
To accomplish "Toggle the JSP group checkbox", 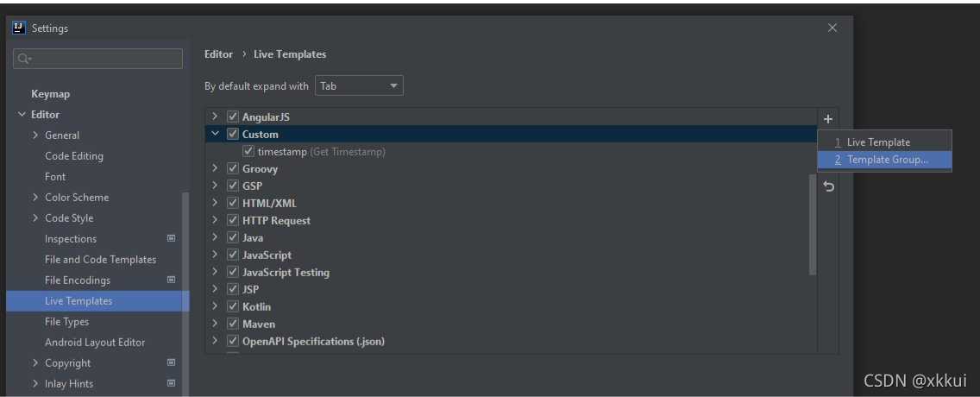I will [x=233, y=289].
